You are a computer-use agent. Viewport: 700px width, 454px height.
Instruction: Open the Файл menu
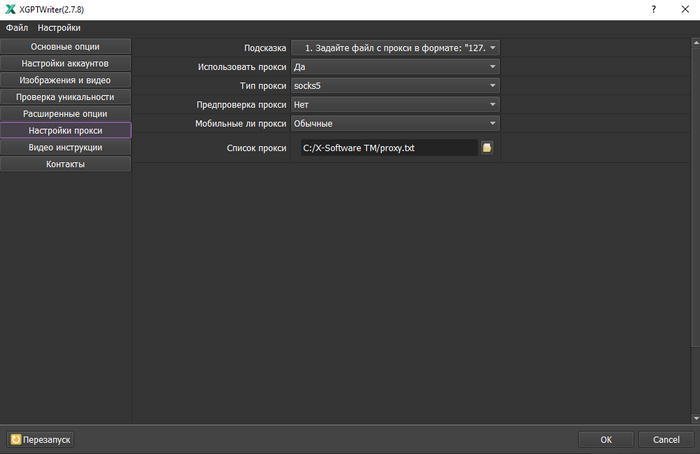pyautogui.click(x=17, y=28)
